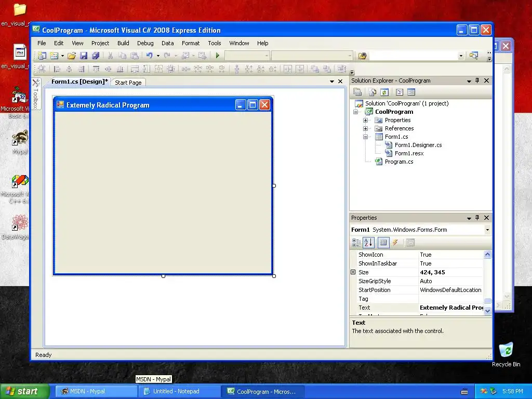Click the Bring to Front layout icon
Image resolution: width=532 pixels, height=399 pixels.
tap(315, 69)
